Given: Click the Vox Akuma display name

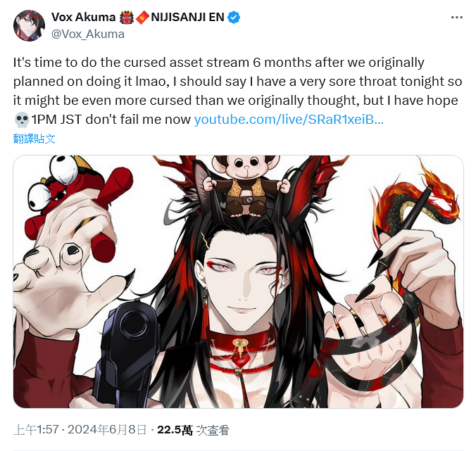Looking at the screenshot, I should [84, 18].
